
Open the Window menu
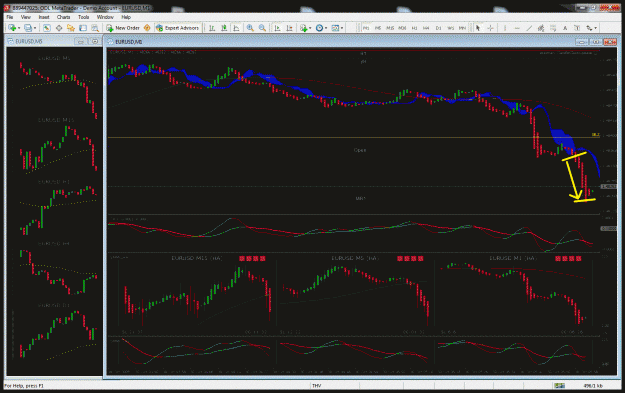pyautogui.click(x=105, y=17)
